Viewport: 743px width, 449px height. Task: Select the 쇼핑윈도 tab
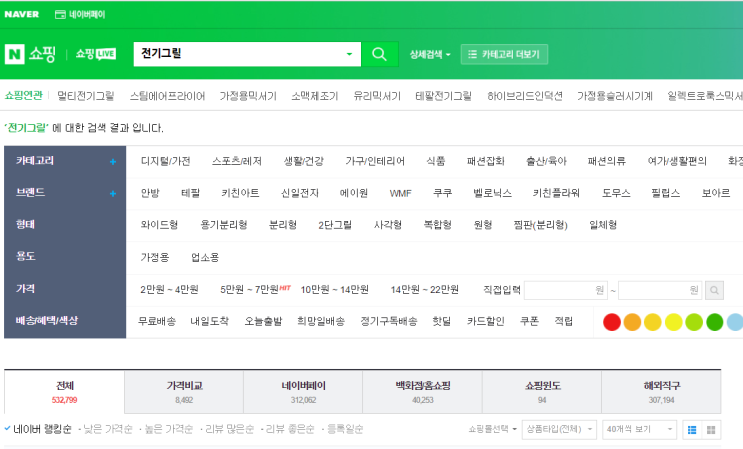[x=542, y=392]
